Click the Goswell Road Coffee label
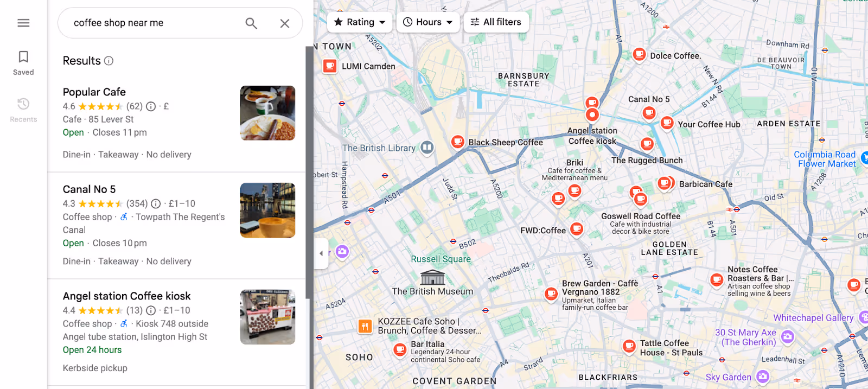The height and width of the screenshot is (389, 868). [x=641, y=216]
